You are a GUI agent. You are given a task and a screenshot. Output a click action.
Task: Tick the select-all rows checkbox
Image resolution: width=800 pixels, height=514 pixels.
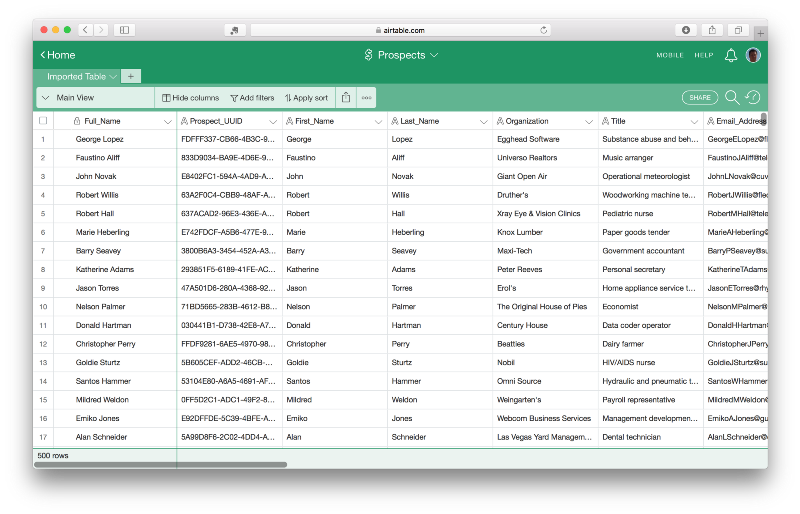click(43, 120)
